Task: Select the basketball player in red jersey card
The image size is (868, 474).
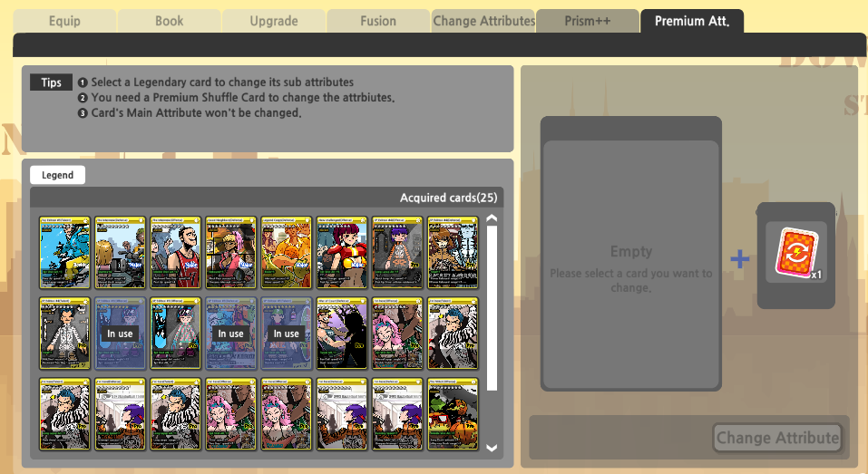Action: pyautogui.click(x=175, y=253)
